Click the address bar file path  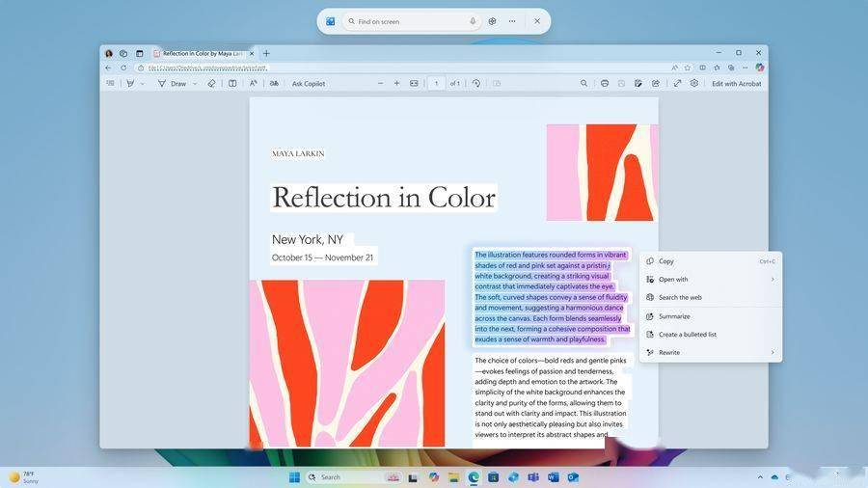coord(208,68)
